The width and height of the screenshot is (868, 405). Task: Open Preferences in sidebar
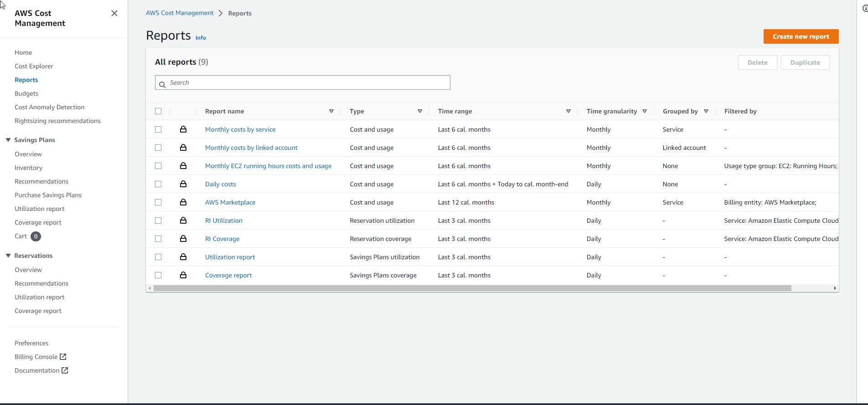pyautogui.click(x=31, y=343)
